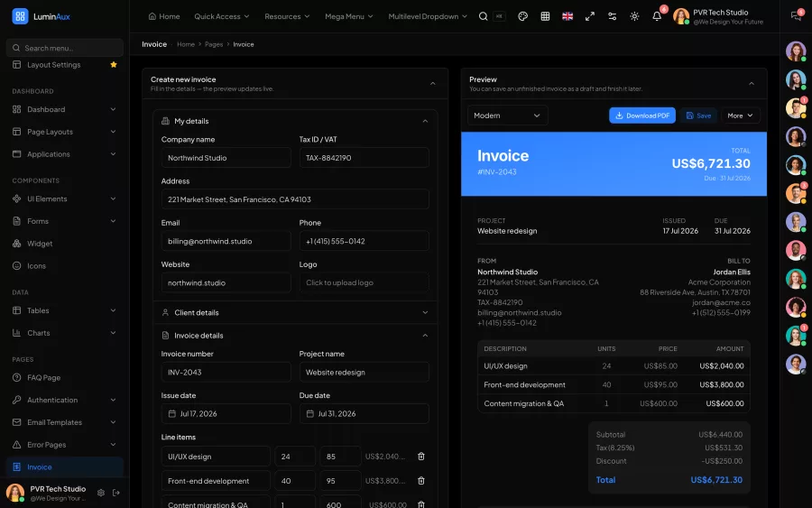Open the Resources dropdown

pyautogui.click(x=287, y=16)
